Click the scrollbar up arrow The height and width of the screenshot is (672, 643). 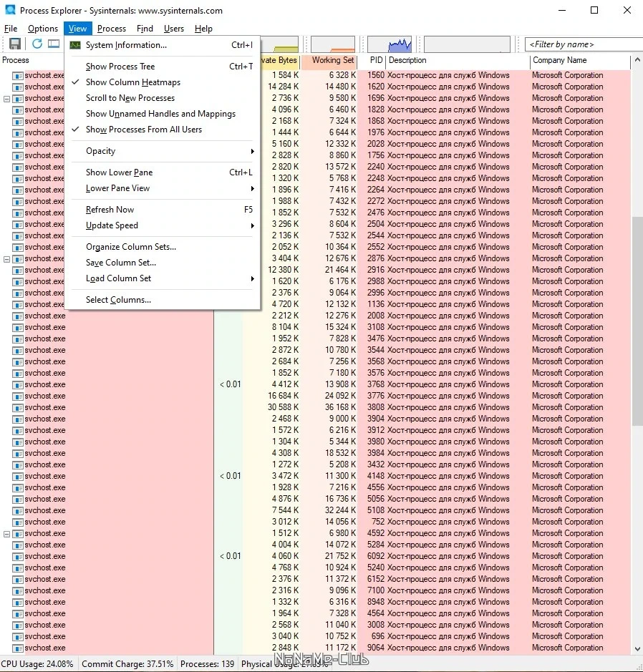click(638, 60)
